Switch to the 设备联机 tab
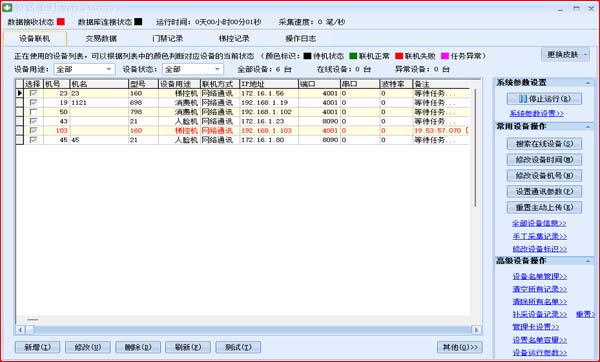Viewport: 600px width, 362px height. pos(34,39)
